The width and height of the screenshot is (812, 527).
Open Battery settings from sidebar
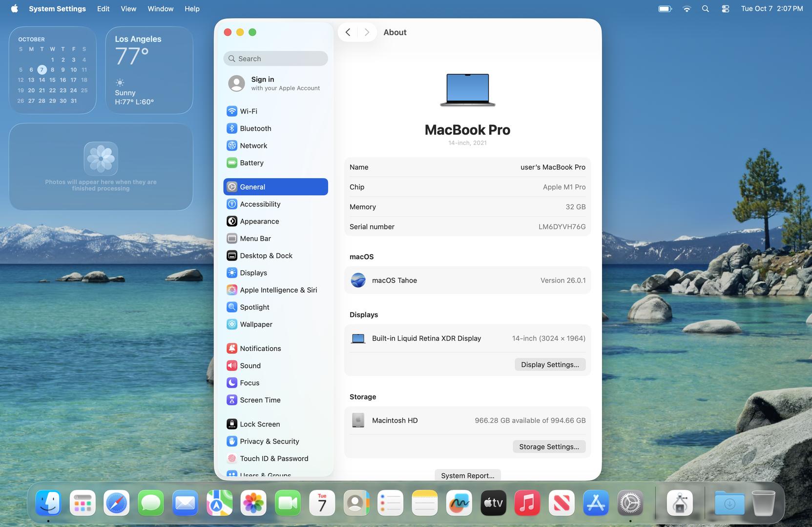(x=251, y=163)
